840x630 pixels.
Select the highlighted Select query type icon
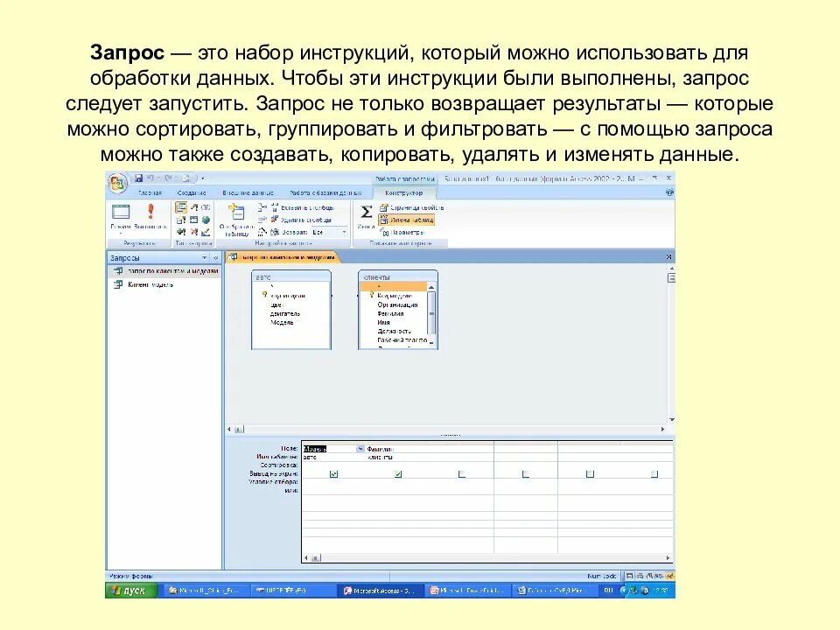(181, 207)
